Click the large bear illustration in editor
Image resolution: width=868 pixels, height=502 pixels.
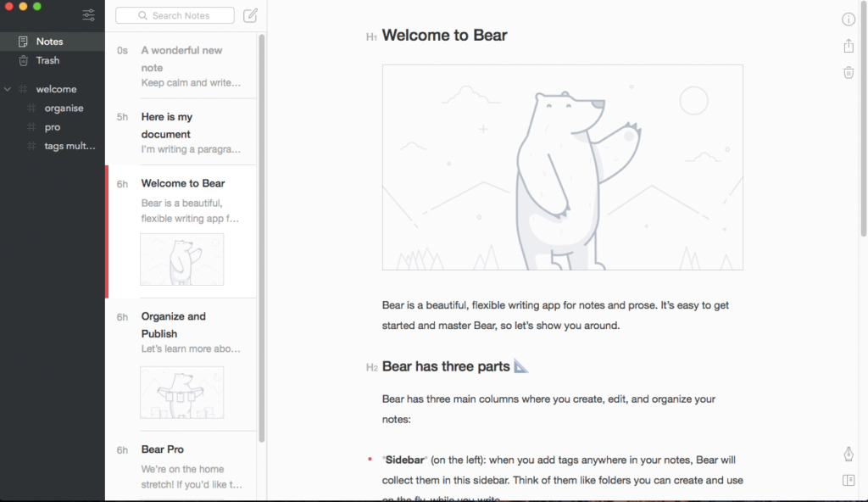[x=563, y=167]
